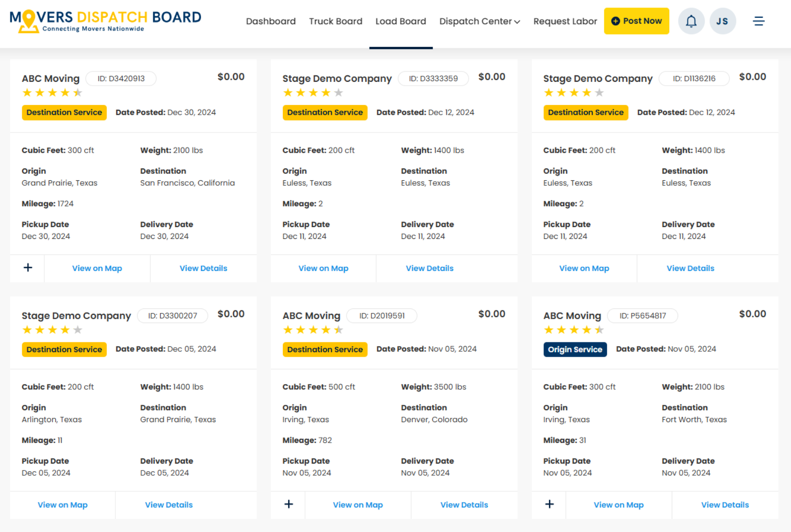Screen dimensions: 791x532
Task: View load D1136216 on map
Action: coord(584,268)
